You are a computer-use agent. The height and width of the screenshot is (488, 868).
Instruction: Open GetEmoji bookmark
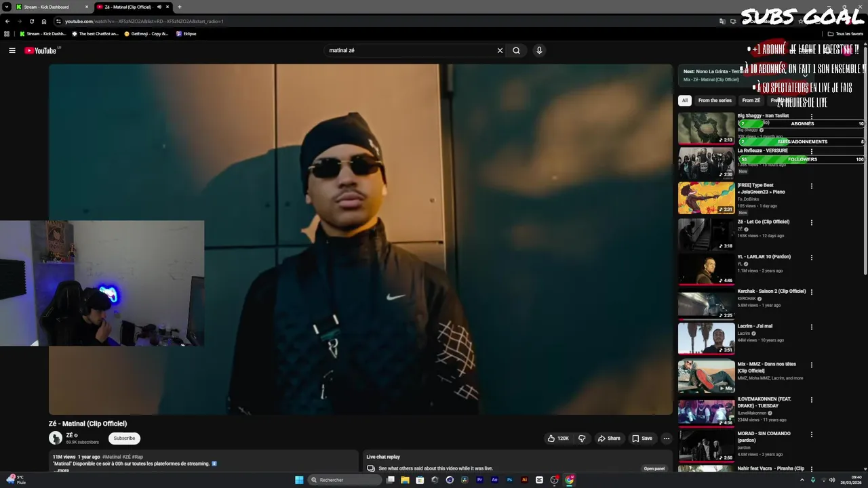point(146,33)
